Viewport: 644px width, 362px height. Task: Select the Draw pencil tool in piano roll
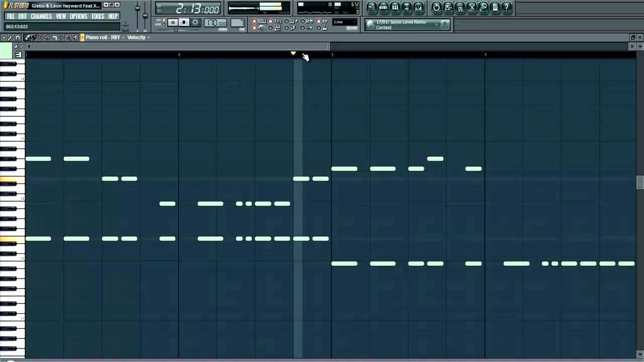click(x=27, y=37)
